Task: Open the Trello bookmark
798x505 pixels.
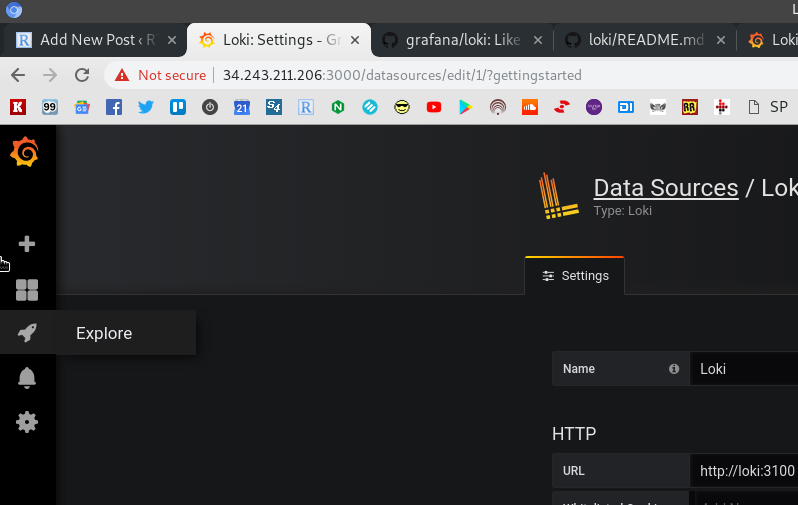Action: (x=178, y=107)
